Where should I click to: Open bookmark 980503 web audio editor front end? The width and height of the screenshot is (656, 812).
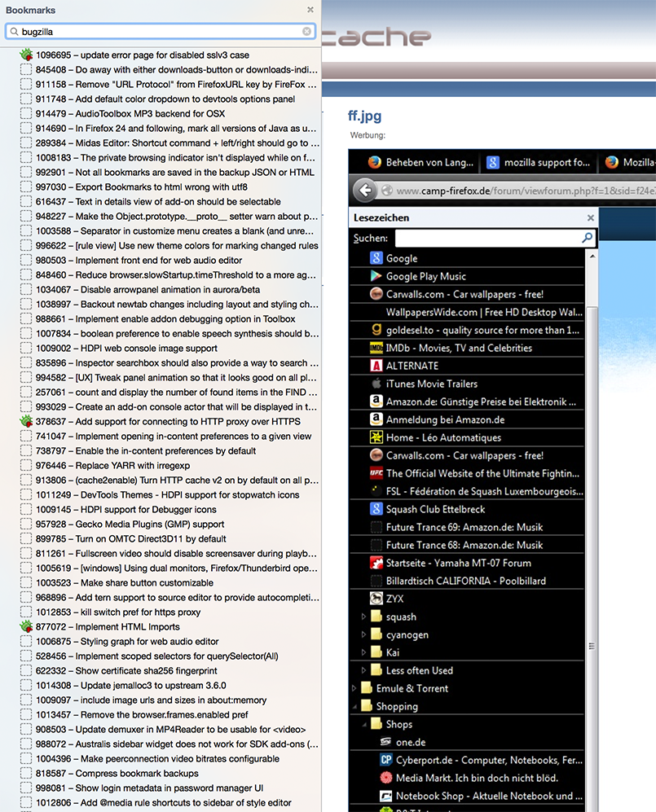coord(139,260)
